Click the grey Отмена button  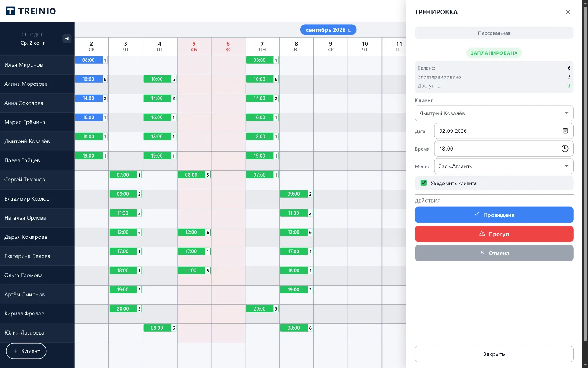click(x=494, y=253)
